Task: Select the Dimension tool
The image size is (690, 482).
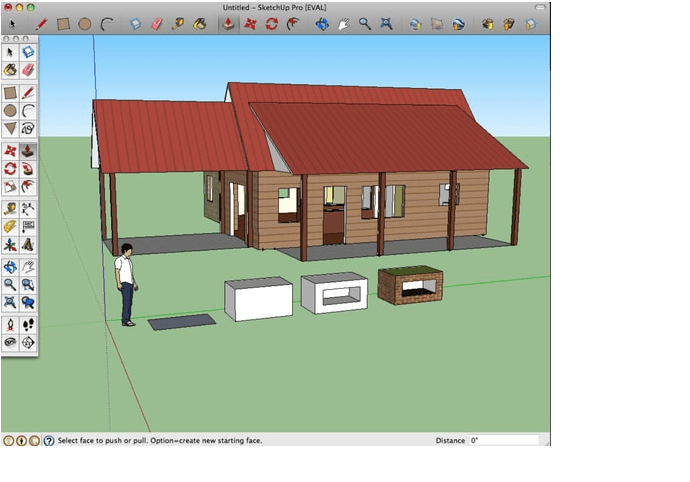Action: click(x=28, y=209)
